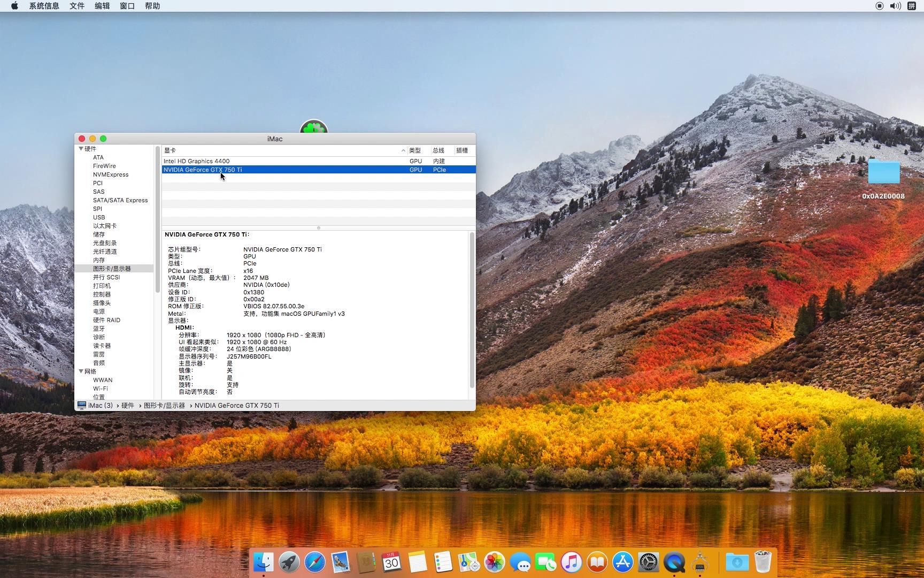Open the Mail stamp icon in Dock

click(x=340, y=562)
